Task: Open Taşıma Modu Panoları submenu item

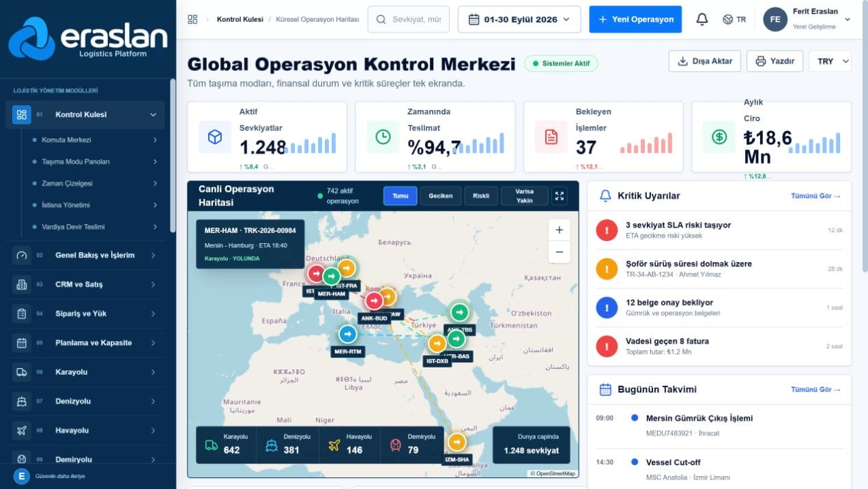Action: tap(95, 162)
